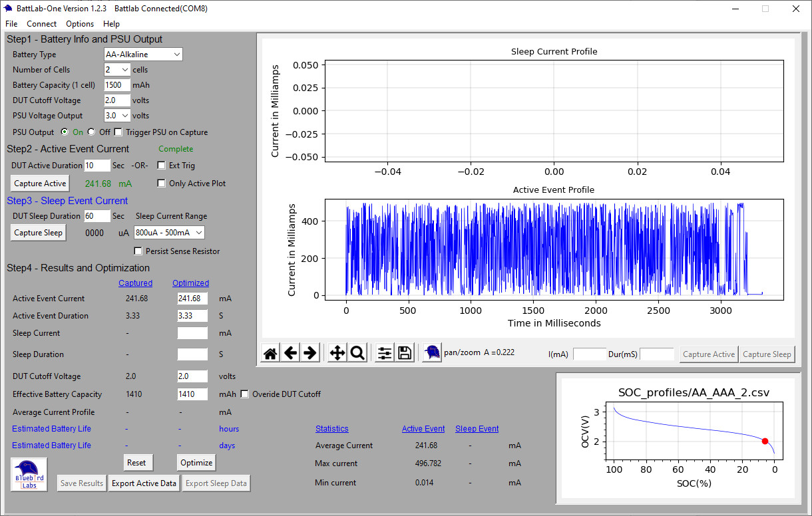The height and width of the screenshot is (516, 812).
Task: Click optimized Sleep Current field
Action: pos(192,332)
